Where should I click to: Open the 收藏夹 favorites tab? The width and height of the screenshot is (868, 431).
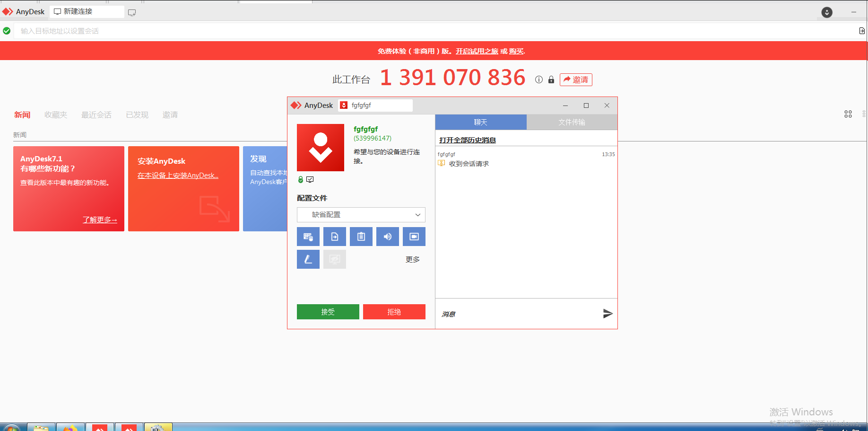[55, 115]
